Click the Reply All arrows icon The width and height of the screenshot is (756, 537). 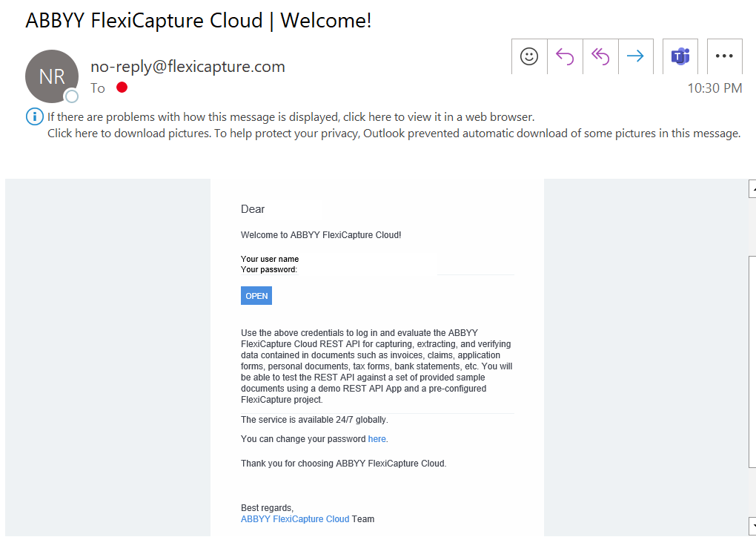600,56
